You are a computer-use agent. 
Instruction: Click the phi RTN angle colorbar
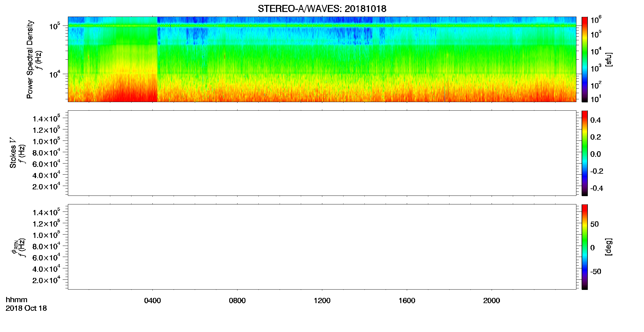[x=585, y=247]
